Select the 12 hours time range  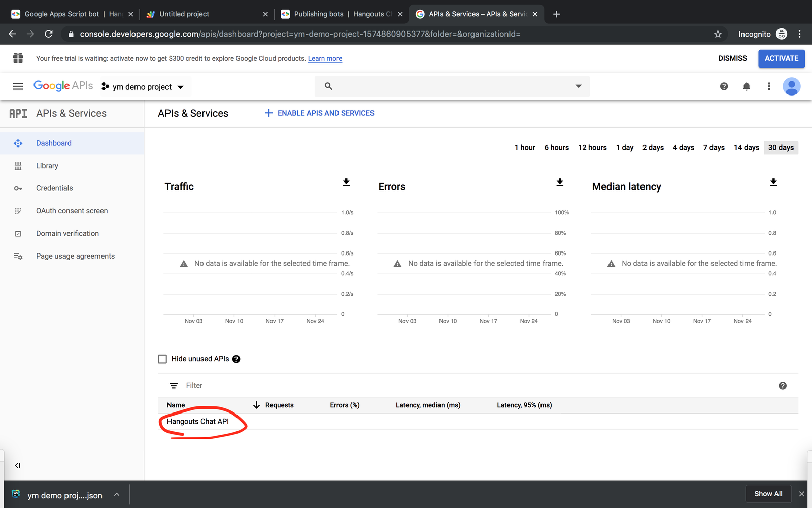pyautogui.click(x=592, y=148)
